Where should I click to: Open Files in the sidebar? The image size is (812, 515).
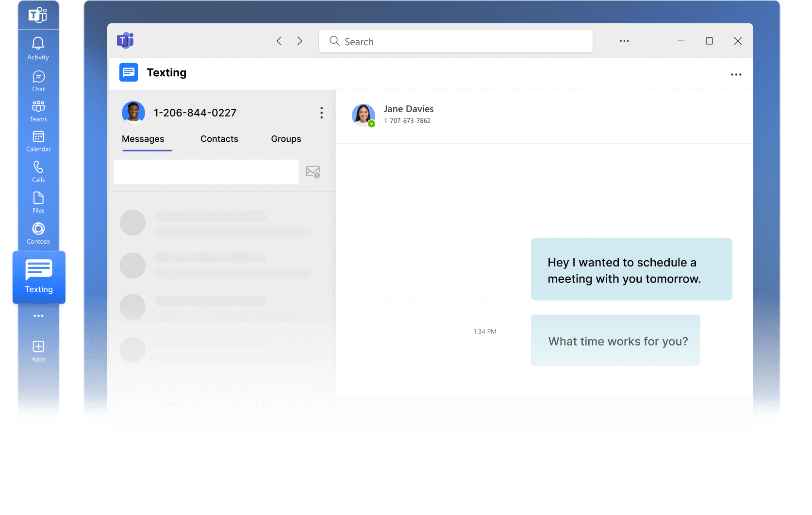click(38, 202)
